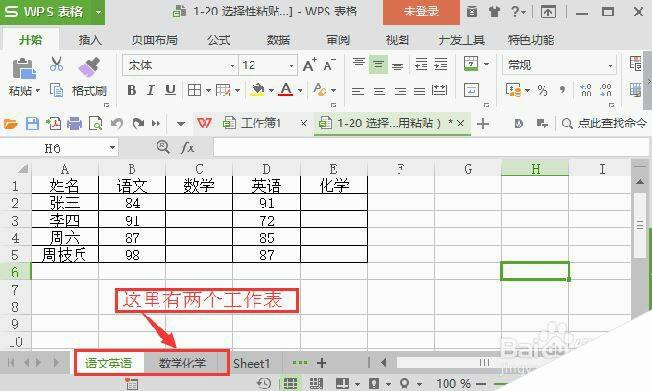Click the select all corner triangle
Screen dimensions: 652x391
click(x=22, y=169)
